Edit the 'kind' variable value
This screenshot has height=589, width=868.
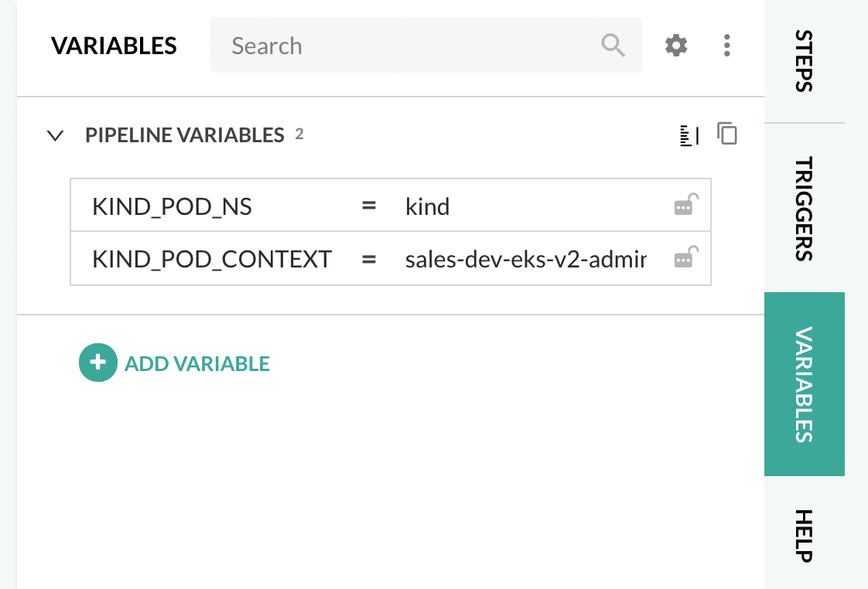coord(526,206)
